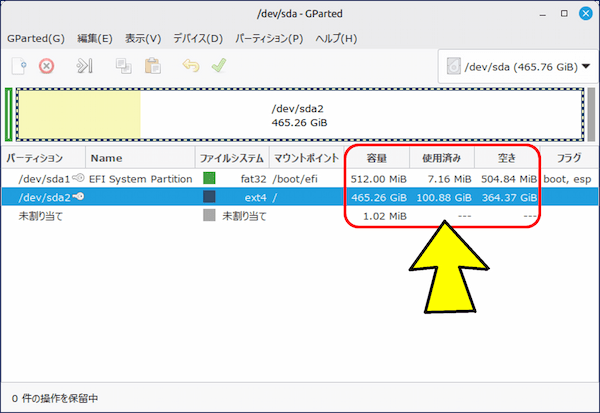Click the Apply all operations checkmark icon
Screen dimensions: 600x413
218,67
